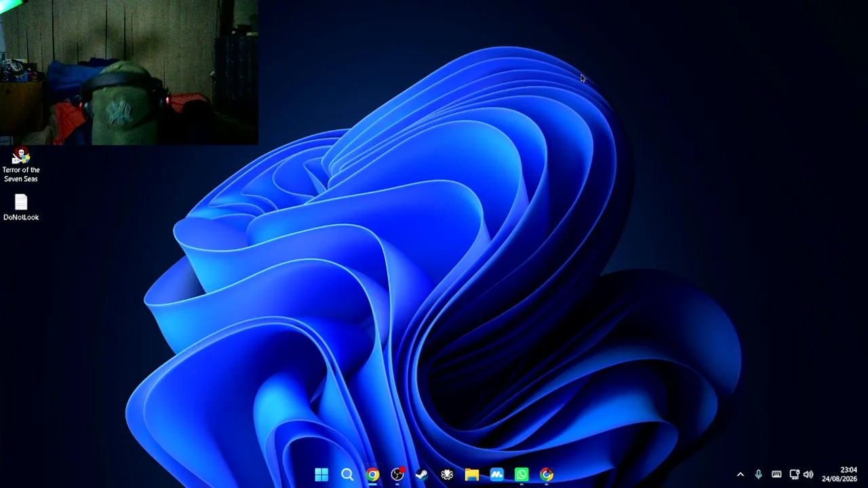Open Chrome icon with profile picture badge
Image resolution: width=868 pixels, height=488 pixels.
[x=547, y=475]
